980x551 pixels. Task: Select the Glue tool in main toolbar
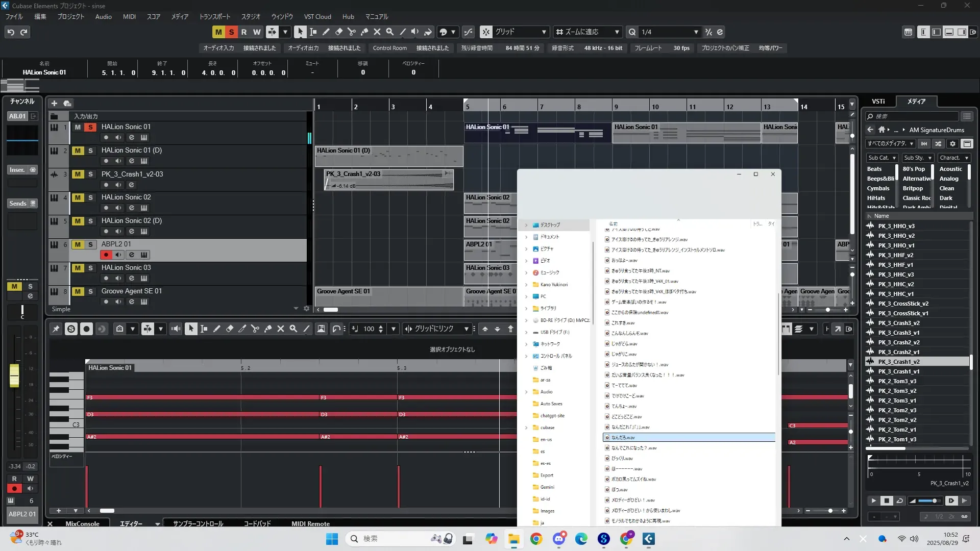(x=364, y=32)
